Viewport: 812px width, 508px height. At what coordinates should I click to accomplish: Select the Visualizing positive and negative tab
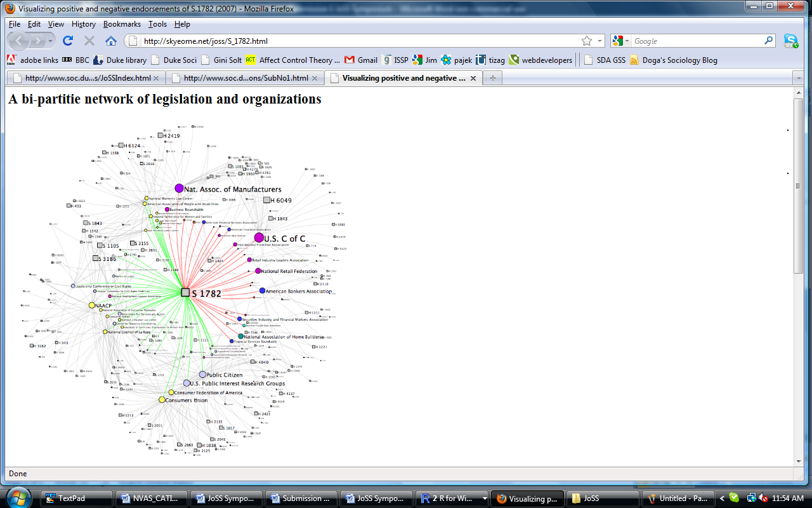[403, 78]
